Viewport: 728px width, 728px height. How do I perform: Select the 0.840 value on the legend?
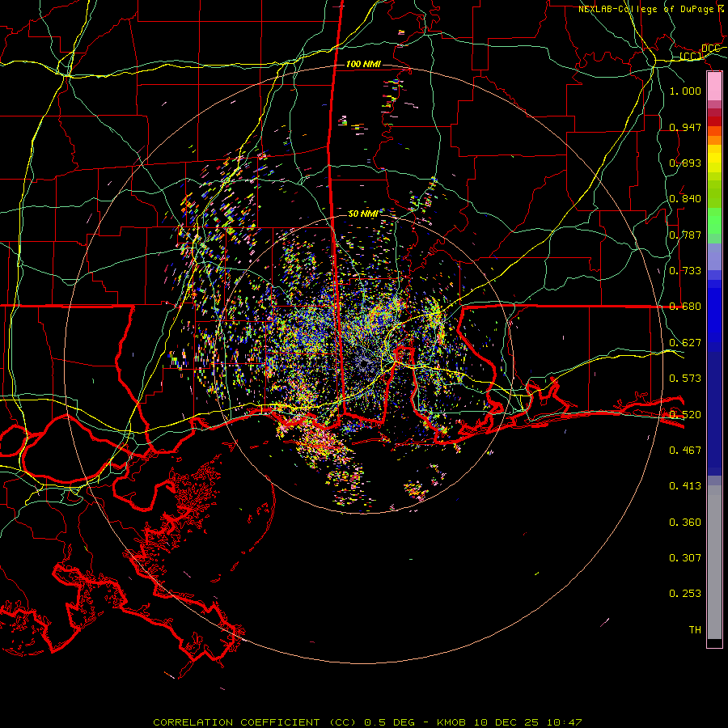[685, 199]
